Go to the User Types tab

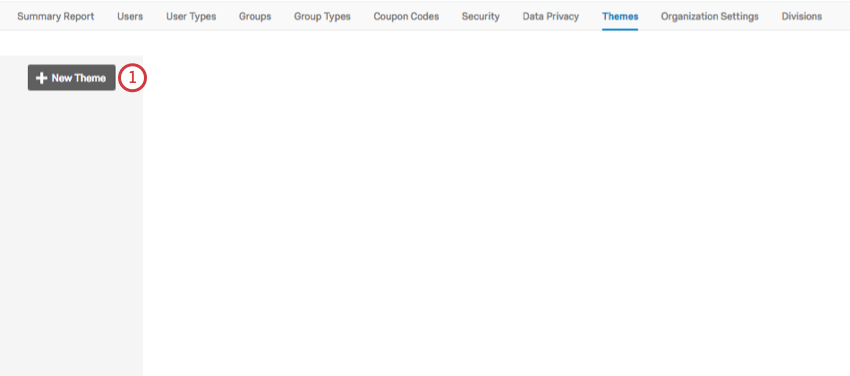(191, 16)
